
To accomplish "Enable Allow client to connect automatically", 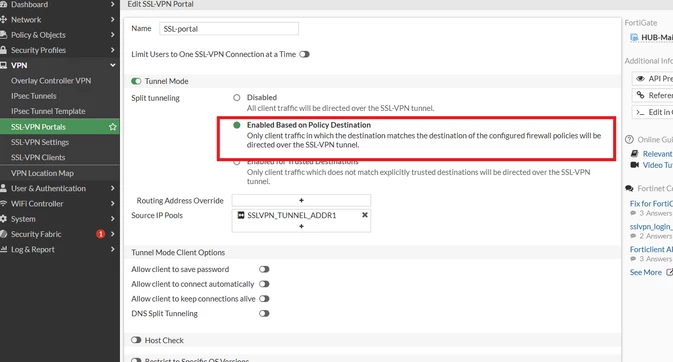I will (x=264, y=284).
